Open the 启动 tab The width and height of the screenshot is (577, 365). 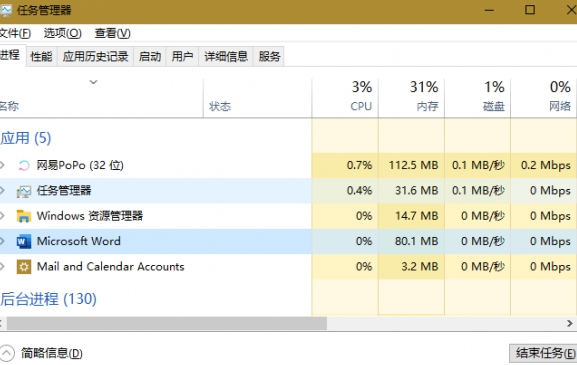150,57
